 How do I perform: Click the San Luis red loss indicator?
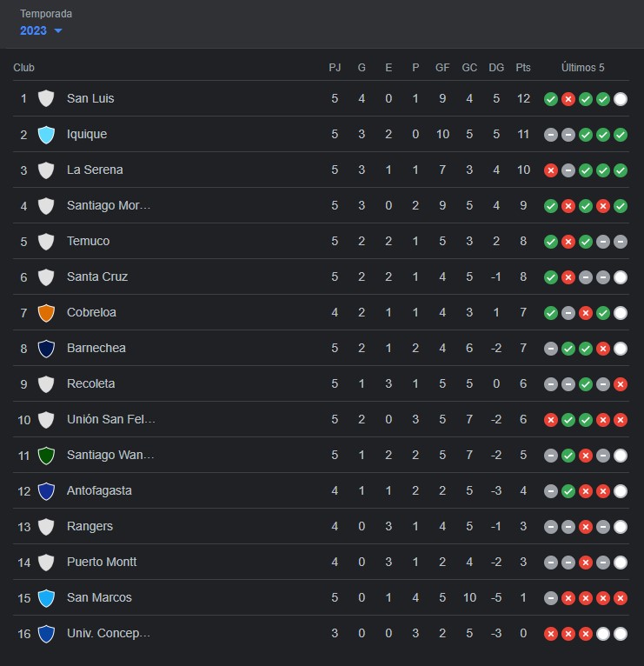pos(568,99)
